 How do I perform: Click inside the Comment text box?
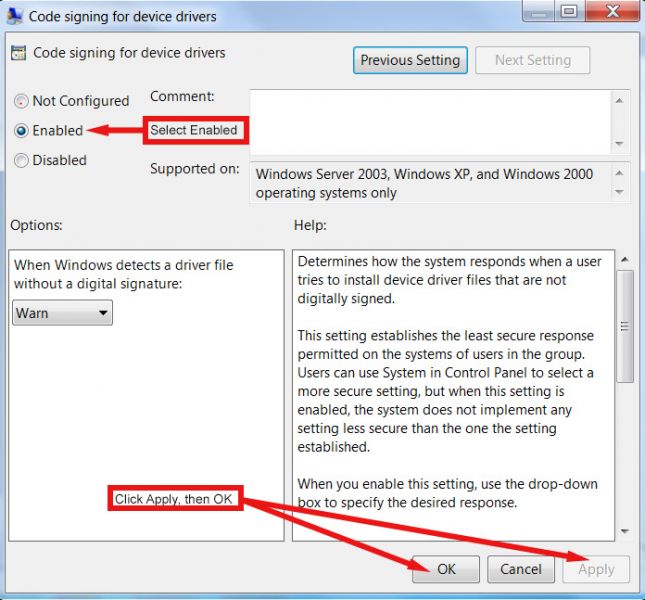[430, 120]
